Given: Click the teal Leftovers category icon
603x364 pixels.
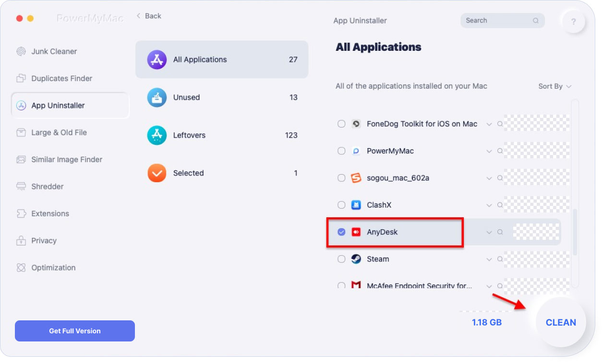Looking at the screenshot, I should click(x=157, y=135).
